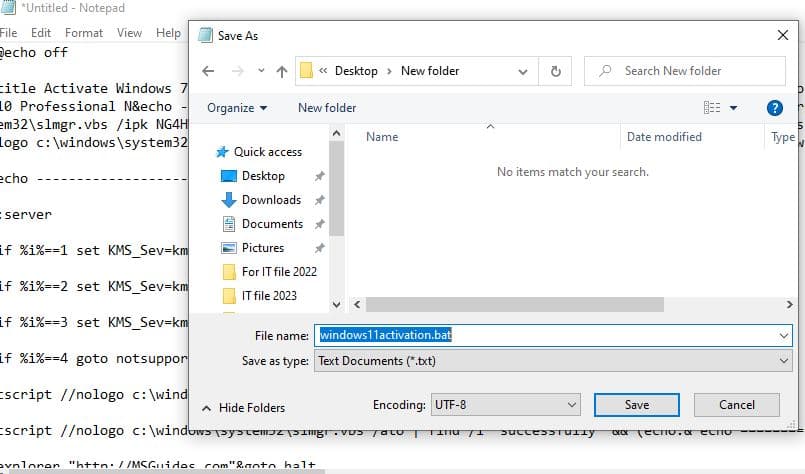Image resolution: width=805 pixels, height=474 pixels.
Task: Click the Search New folder box
Action: [x=685, y=71]
